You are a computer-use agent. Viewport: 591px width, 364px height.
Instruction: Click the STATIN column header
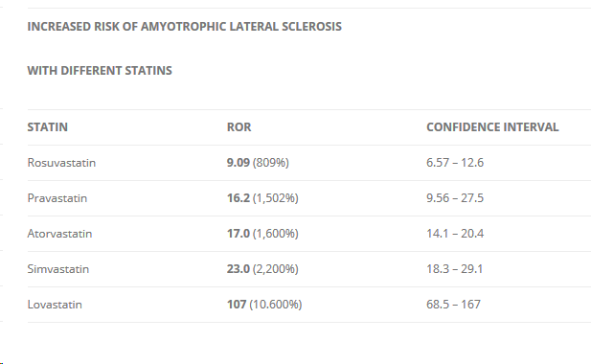tap(48, 127)
